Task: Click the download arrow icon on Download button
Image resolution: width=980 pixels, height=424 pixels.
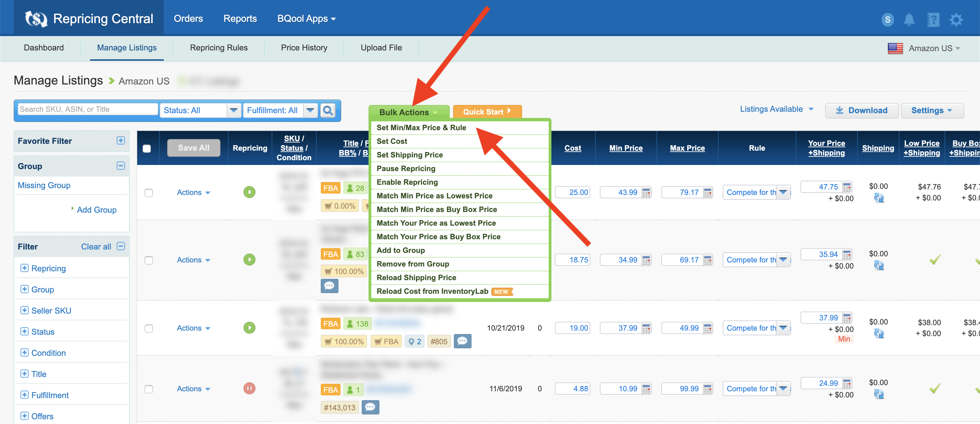Action: point(839,110)
